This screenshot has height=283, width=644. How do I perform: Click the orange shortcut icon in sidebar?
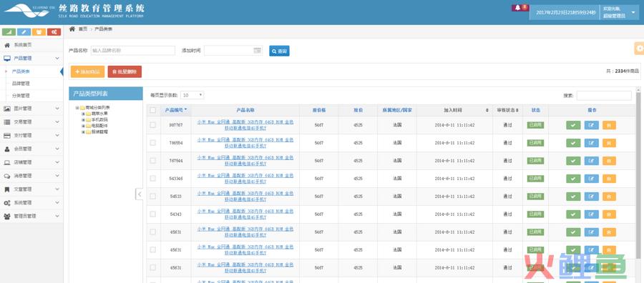pos(39,32)
